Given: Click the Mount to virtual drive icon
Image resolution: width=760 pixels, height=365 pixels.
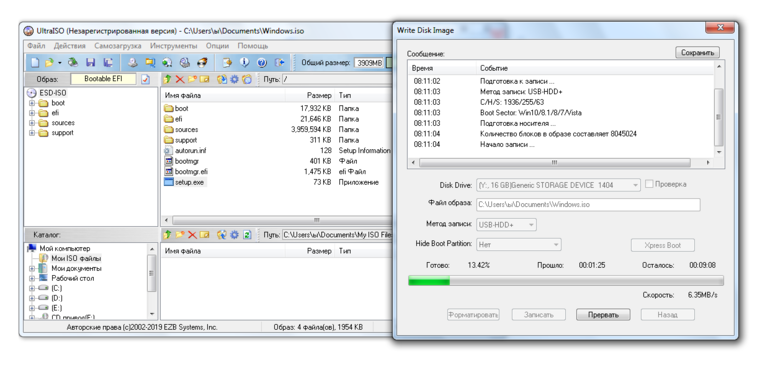Looking at the screenshot, I should pyautogui.click(x=185, y=63).
